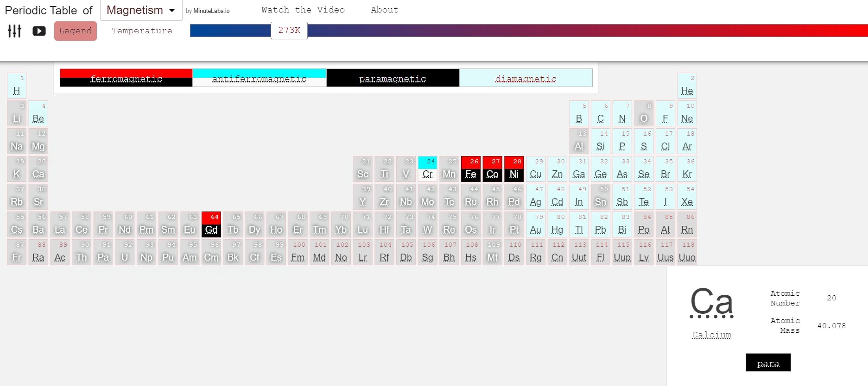
Task: Follow the MinuteLabs.io link
Action: pyautogui.click(x=208, y=11)
